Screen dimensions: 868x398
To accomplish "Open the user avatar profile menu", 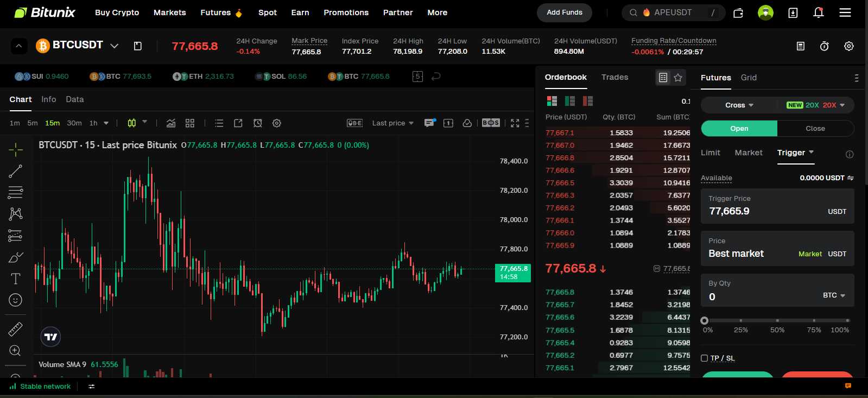I will click(765, 12).
